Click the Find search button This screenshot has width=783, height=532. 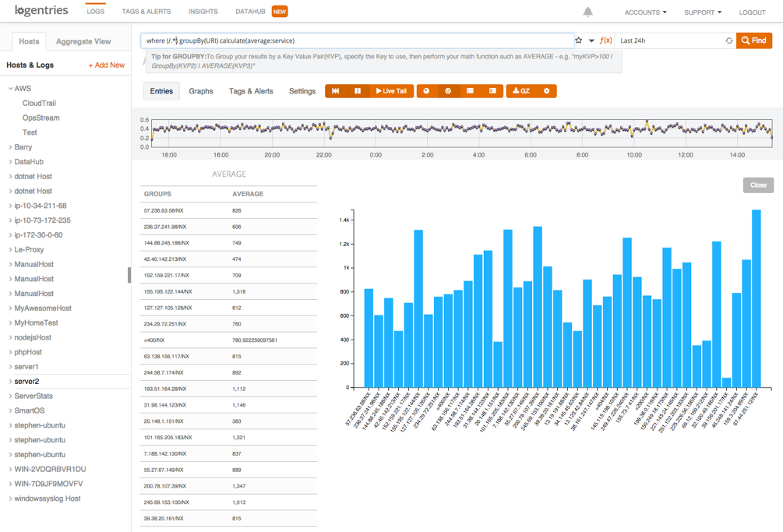click(753, 41)
